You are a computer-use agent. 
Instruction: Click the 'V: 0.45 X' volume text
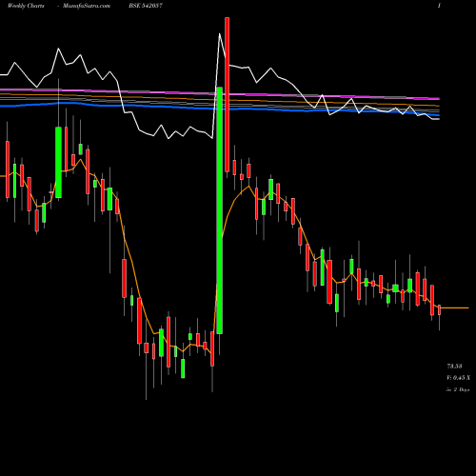pos(458,378)
